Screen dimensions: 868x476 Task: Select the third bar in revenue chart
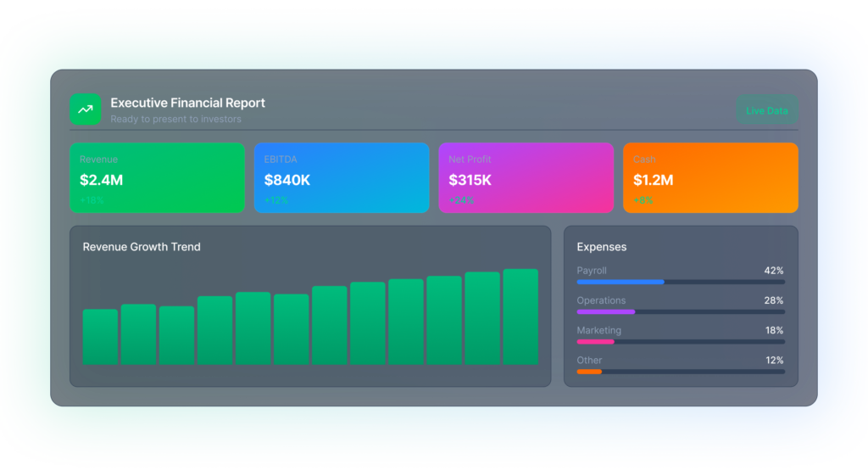coord(176,336)
